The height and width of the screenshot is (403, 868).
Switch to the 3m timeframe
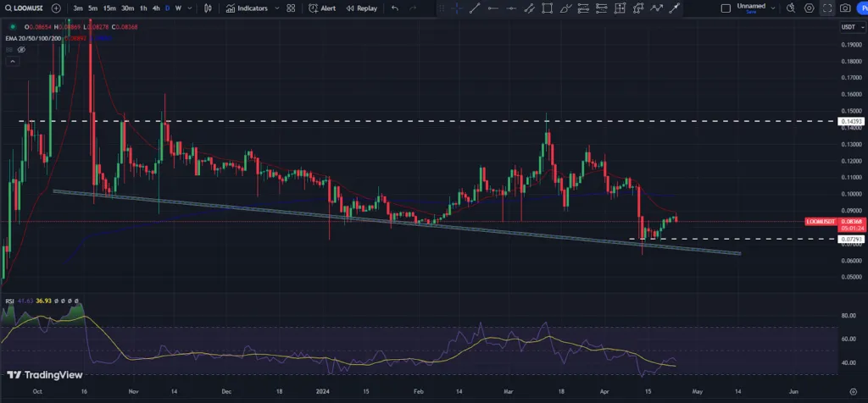click(78, 8)
